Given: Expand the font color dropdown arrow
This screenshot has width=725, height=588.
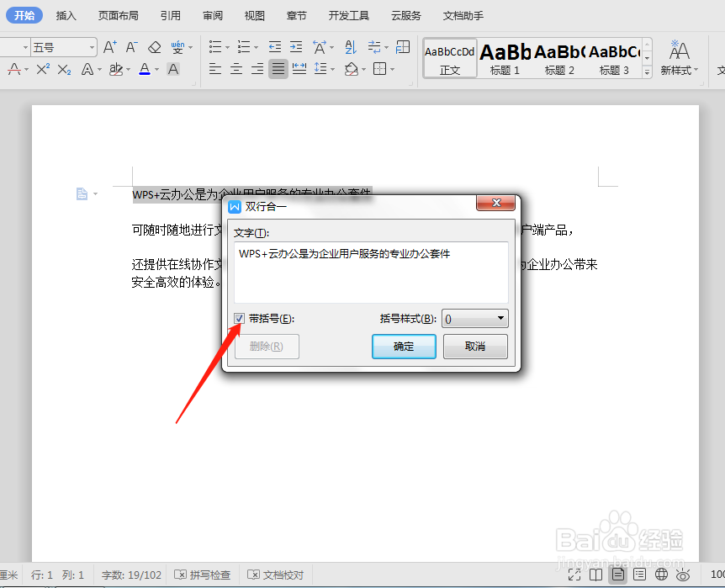Looking at the screenshot, I should point(156,70).
